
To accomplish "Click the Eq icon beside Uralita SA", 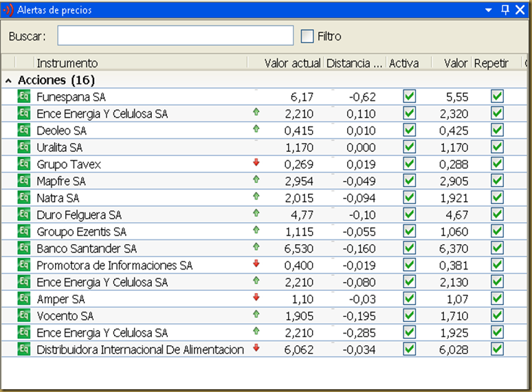I will [24, 147].
